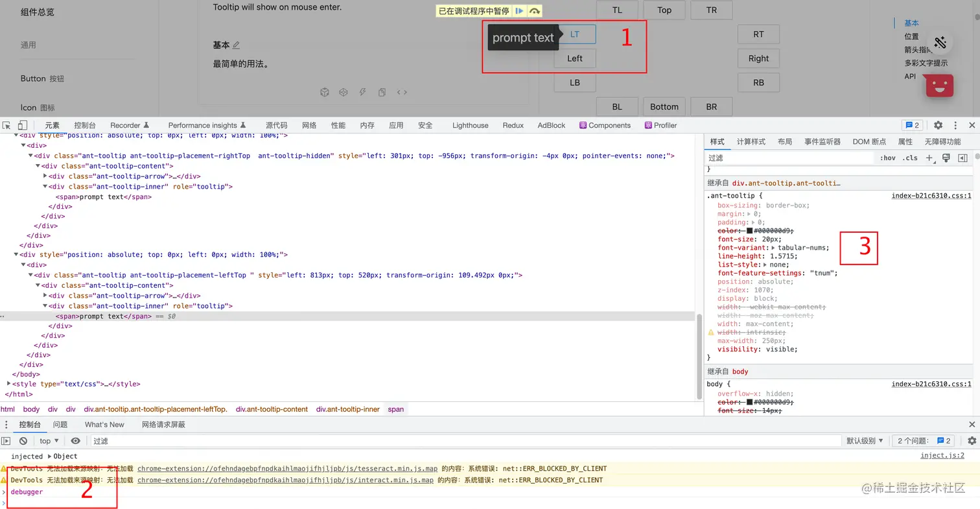This screenshot has width=980, height=509.
Task: Collapse the ant-tooltip-placement-rightTop div node
Action: 30,156
